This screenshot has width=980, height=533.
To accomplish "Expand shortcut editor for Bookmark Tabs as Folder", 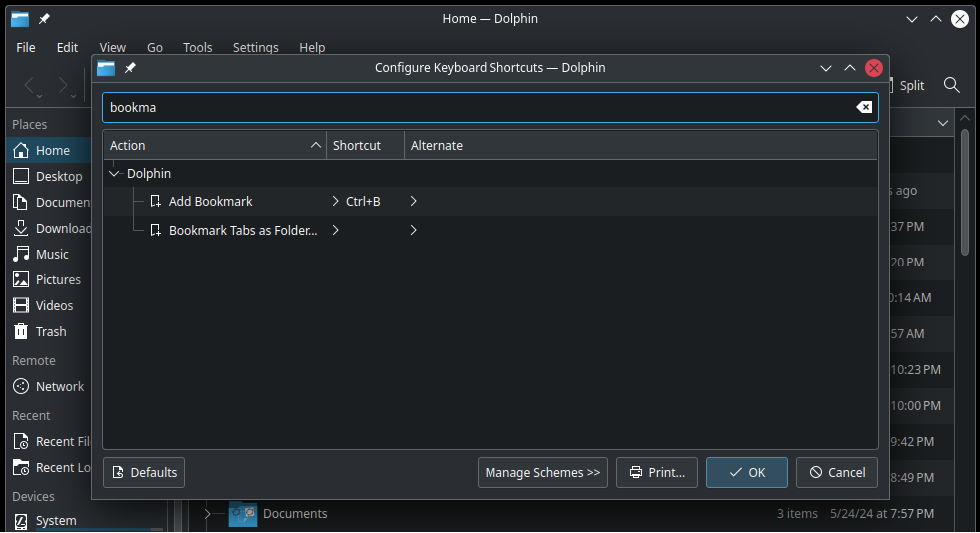I will 335,230.
